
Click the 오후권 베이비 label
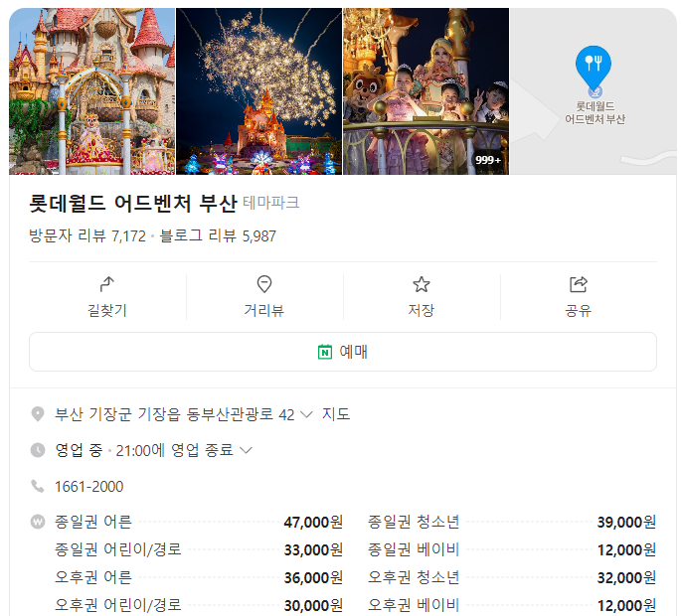pos(414,605)
